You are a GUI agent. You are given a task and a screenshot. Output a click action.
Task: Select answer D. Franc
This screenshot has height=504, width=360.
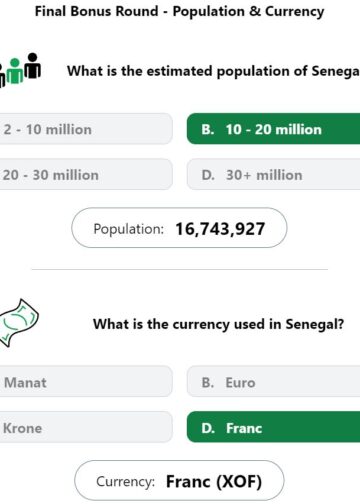pos(273,427)
